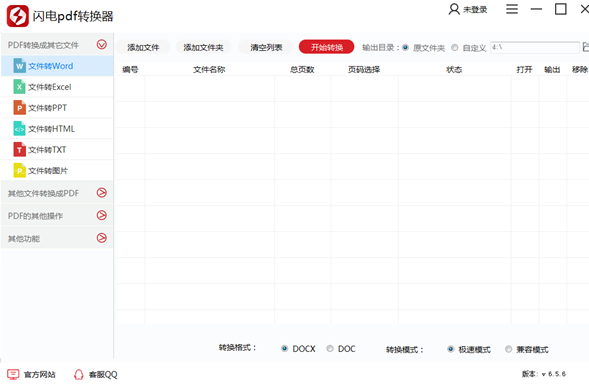This screenshot has width=589, height=384.
Task: Enable the 兼容模式 radio option
Action: pos(508,349)
